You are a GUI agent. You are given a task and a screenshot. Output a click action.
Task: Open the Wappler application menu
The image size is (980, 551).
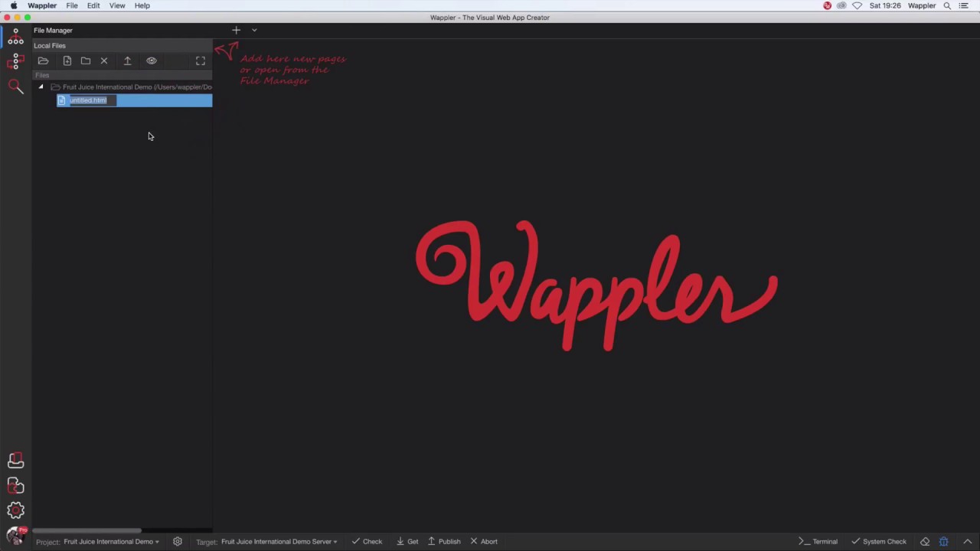[x=42, y=5]
